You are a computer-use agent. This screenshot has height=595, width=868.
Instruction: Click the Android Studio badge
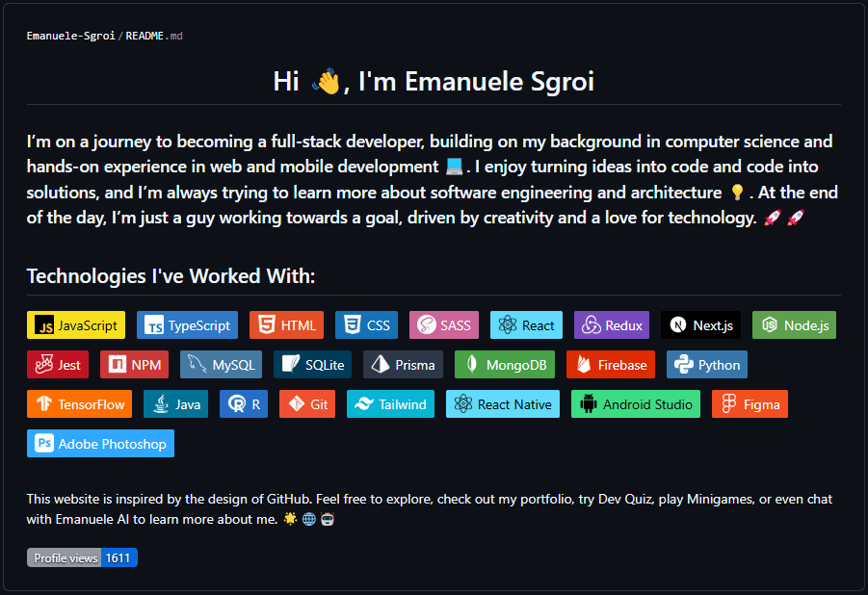point(635,403)
